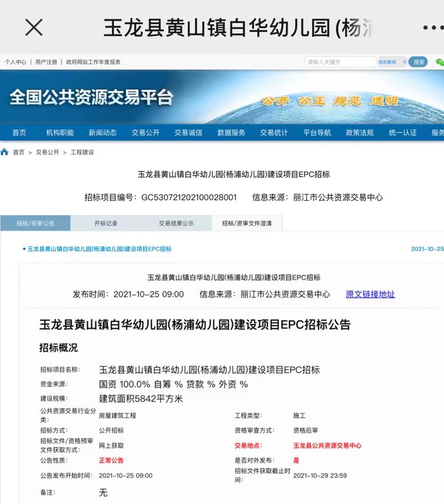Go to 数据服务 in the navigation bar
Screen dimensions: 444x504
point(231,133)
